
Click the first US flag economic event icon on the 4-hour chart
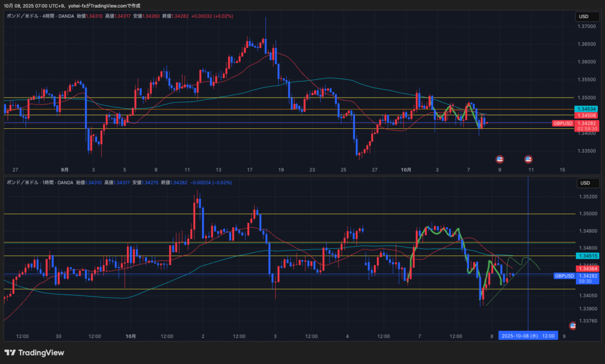499,159
